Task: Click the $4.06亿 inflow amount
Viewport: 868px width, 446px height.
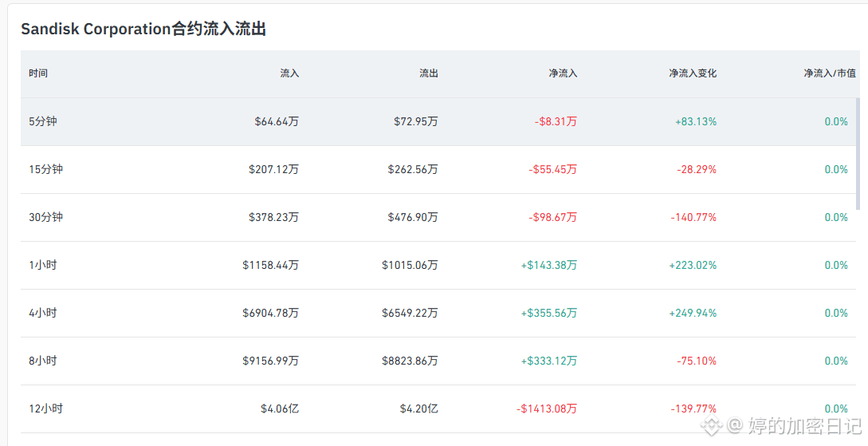Action: click(x=280, y=409)
